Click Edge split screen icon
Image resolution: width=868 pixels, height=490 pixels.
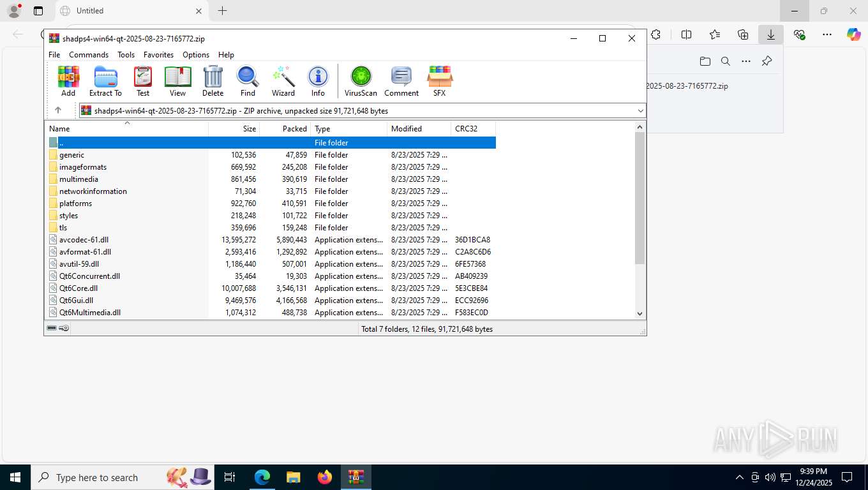coord(687,34)
